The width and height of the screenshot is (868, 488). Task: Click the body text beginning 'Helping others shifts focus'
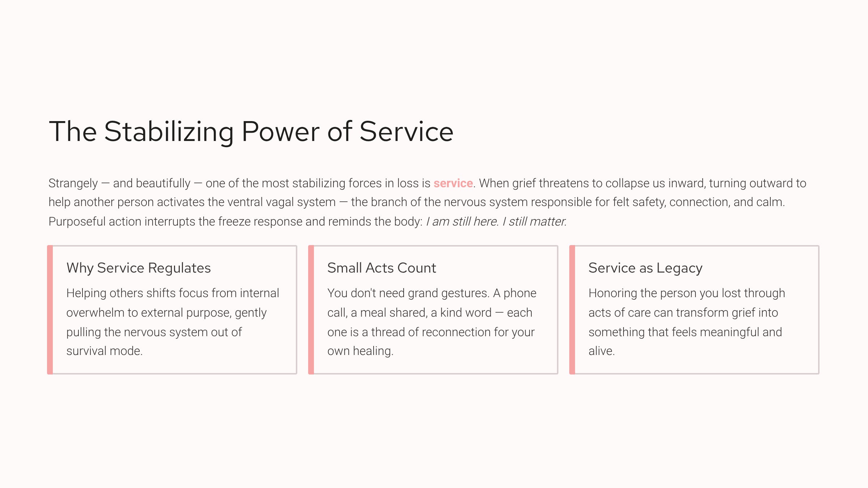pyautogui.click(x=173, y=322)
